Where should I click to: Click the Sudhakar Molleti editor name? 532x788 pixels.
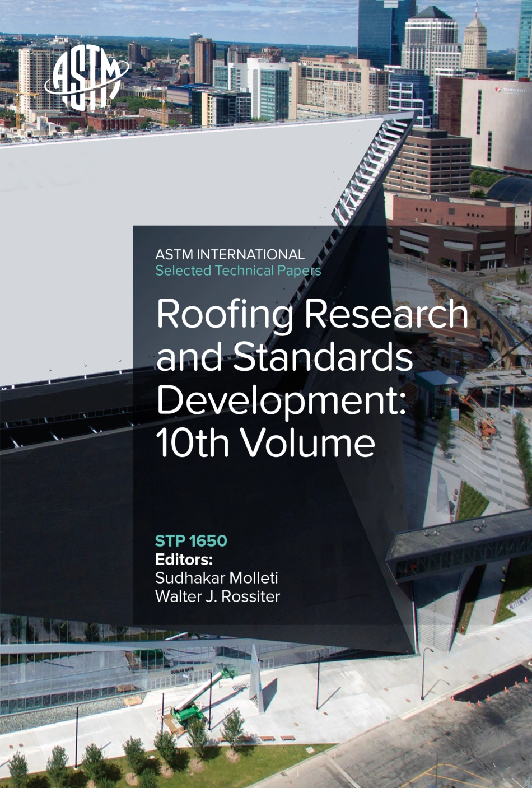[x=216, y=577]
